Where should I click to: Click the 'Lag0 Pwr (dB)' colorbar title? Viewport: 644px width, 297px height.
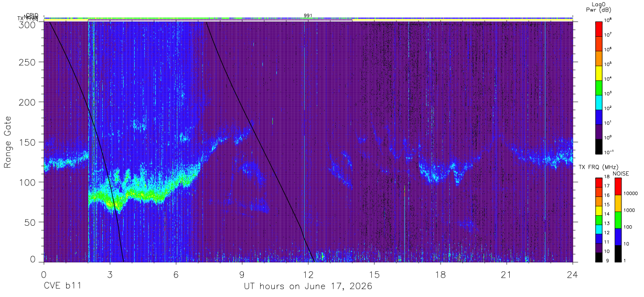pyautogui.click(x=599, y=7)
